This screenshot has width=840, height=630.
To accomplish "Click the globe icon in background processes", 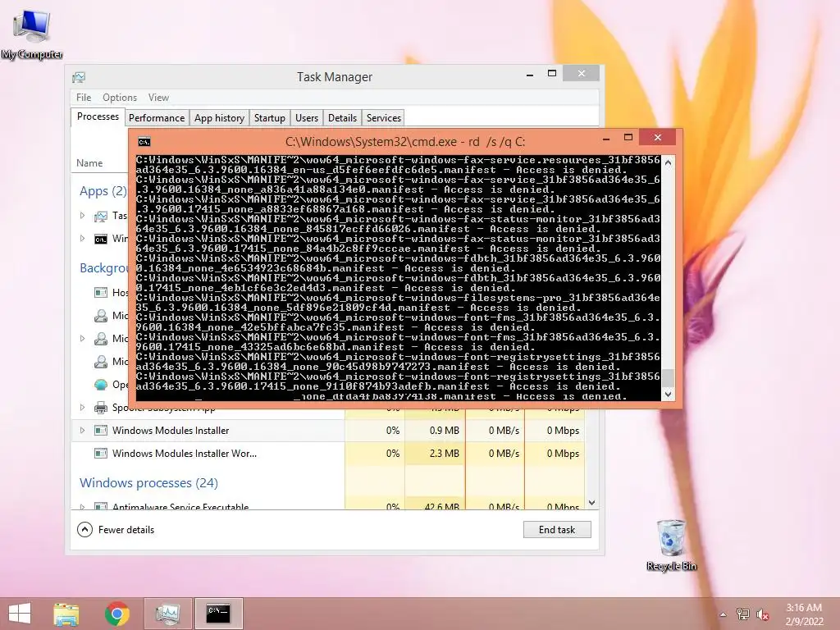I will (101, 385).
